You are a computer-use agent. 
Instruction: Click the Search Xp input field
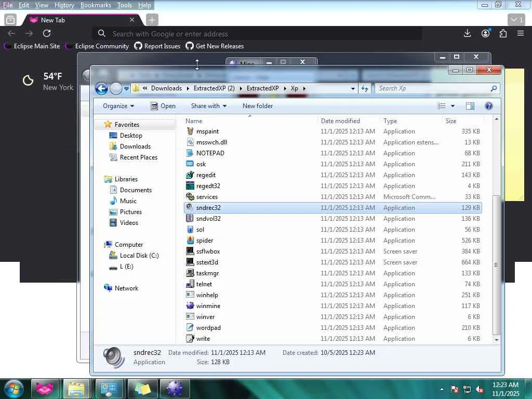tap(437, 88)
